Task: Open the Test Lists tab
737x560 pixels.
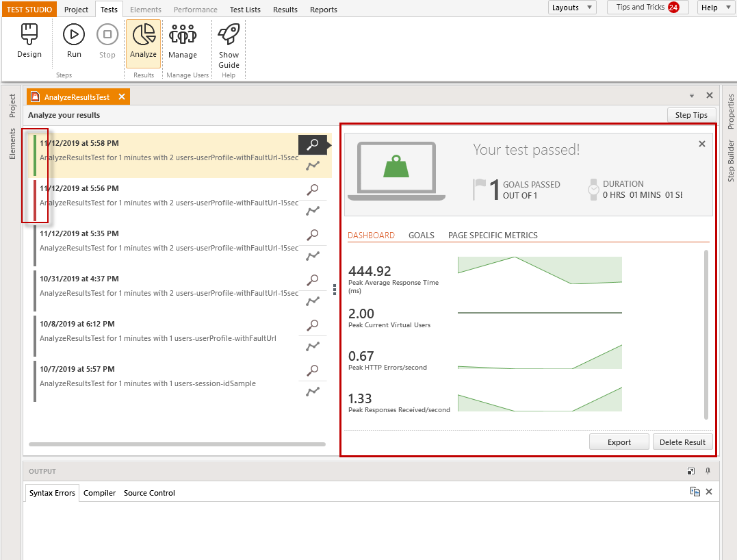Action: tap(245, 10)
